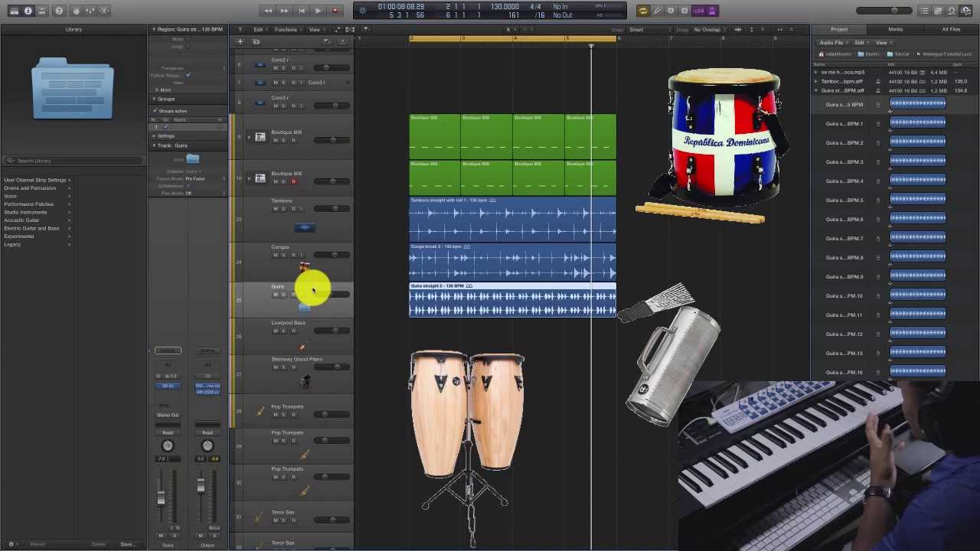Open the Loop Browser button

(951, 11)
